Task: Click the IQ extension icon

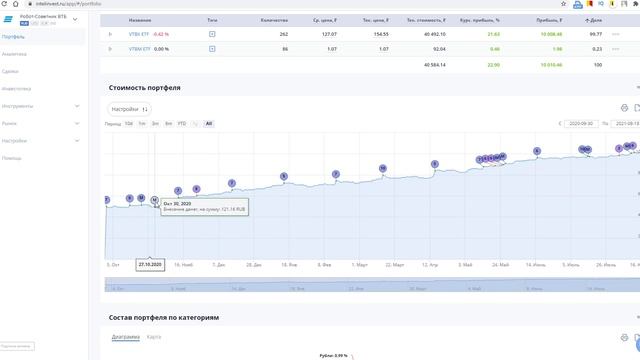Action: click(x=601, y=4)
